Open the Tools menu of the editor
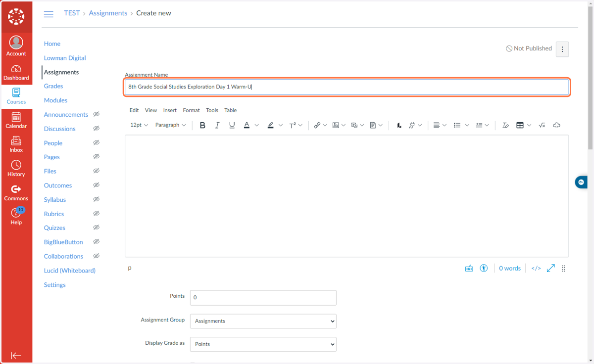Image resolution: width=594 pixels, height=364 pixels. pyautogui.click(x=212, y=110)
